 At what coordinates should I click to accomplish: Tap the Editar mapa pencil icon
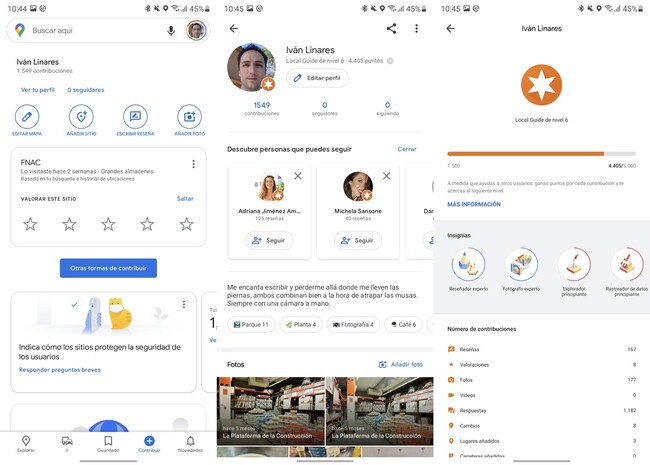pyautogui.click(x=27, y=116)
